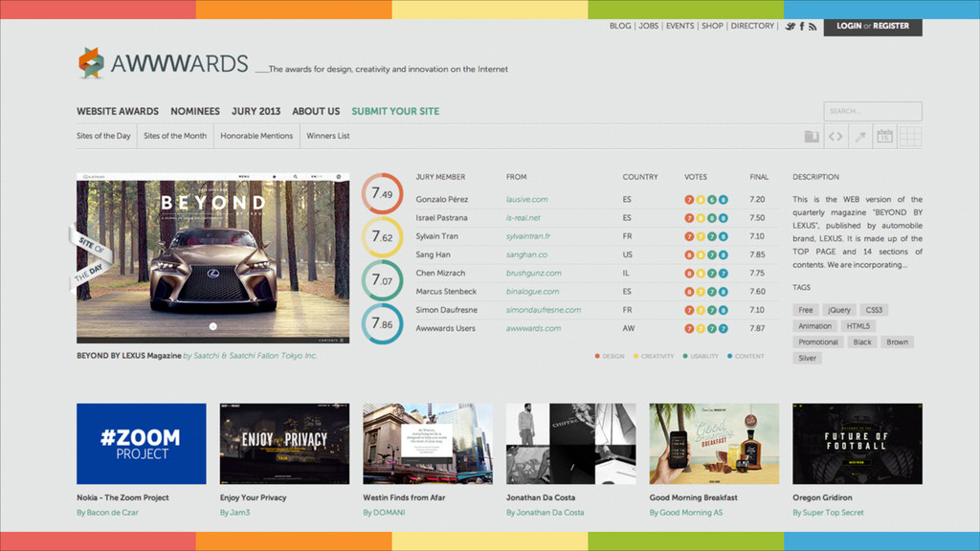Open the Westin Finds from Afar thumbnail
The image size is (980, 551).
(428, 444)
